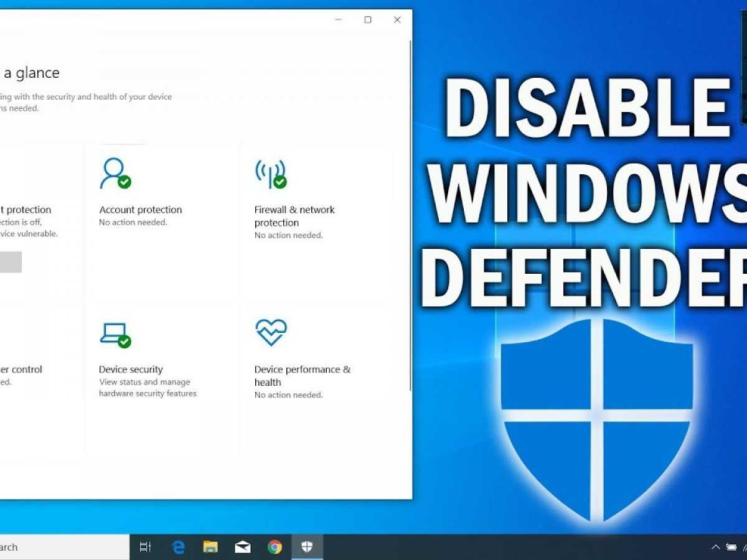This screenshot has width=747, height=560.
Task: Open File Explorer from the taskbar
Action: click(210, 547)
